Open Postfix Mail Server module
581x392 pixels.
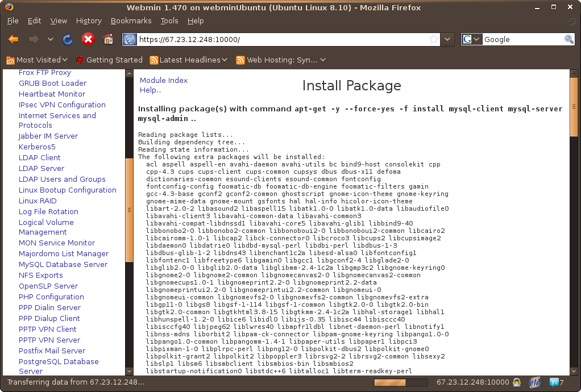(52, 350)
